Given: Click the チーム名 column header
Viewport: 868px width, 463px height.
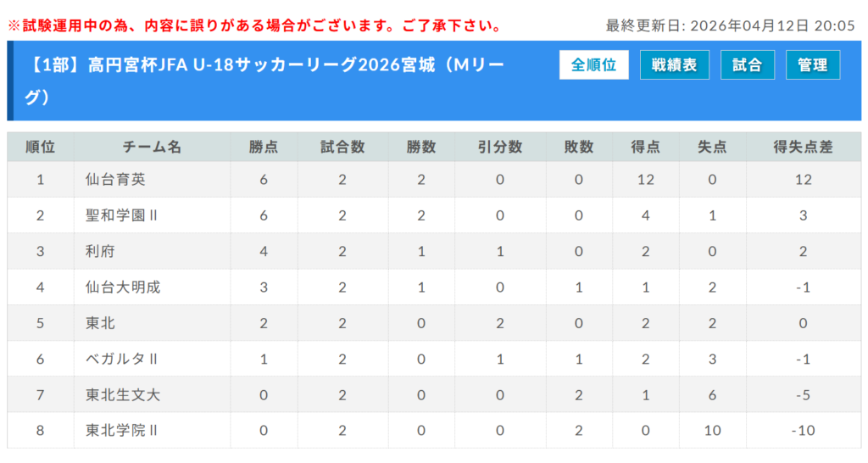Looking at the screenshot, I should click(x=152, y=147).
